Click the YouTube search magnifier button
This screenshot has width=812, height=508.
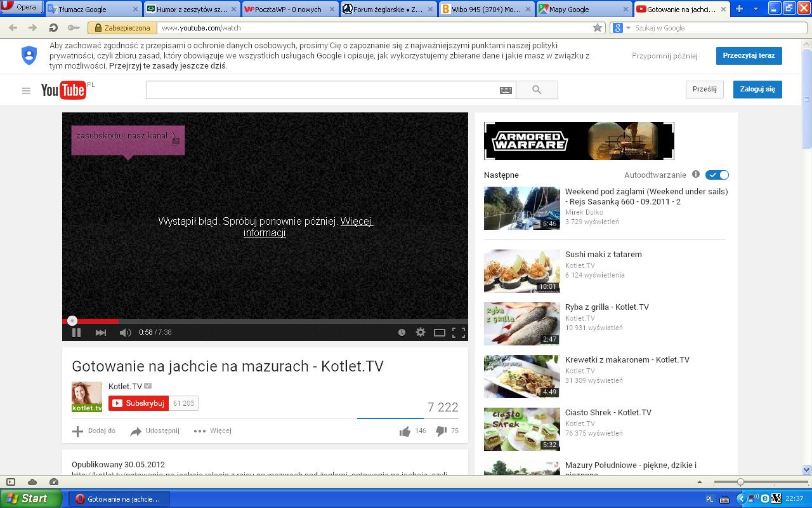(537, 90)
